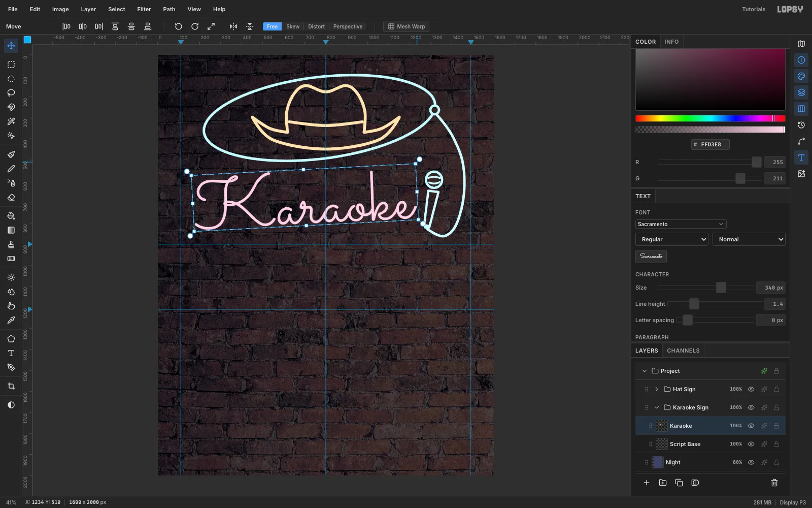Choose the clone stamp tool
Image resolution: width=812 pixels, height=508 pixels.
tap(11, 244)
